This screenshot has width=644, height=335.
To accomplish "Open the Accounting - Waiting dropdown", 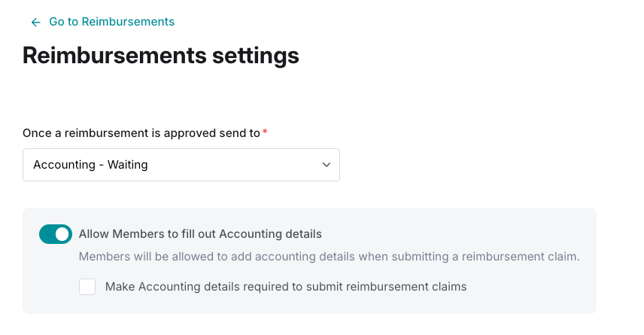I will pos(181,165).
